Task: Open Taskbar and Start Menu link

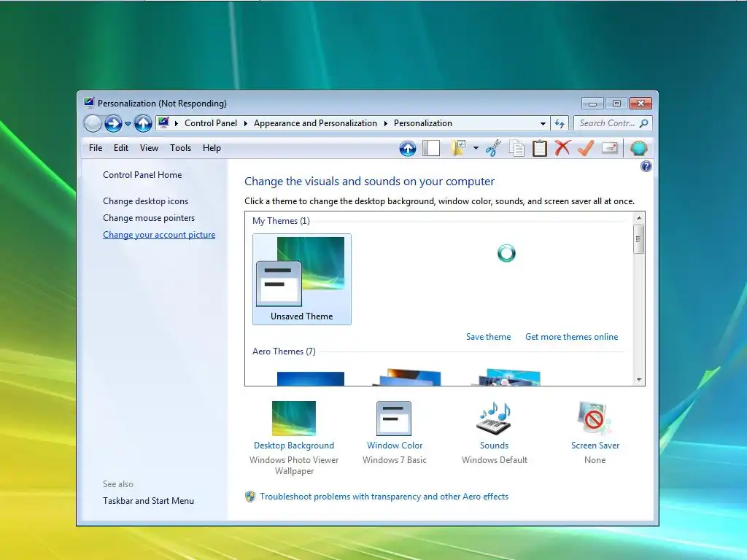Action: [148, 500]
